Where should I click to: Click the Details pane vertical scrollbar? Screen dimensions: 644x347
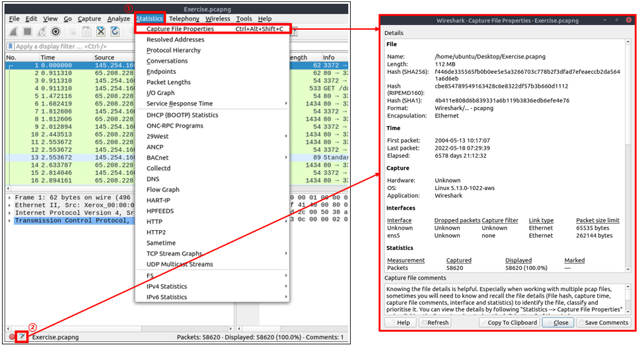point(627,156)
